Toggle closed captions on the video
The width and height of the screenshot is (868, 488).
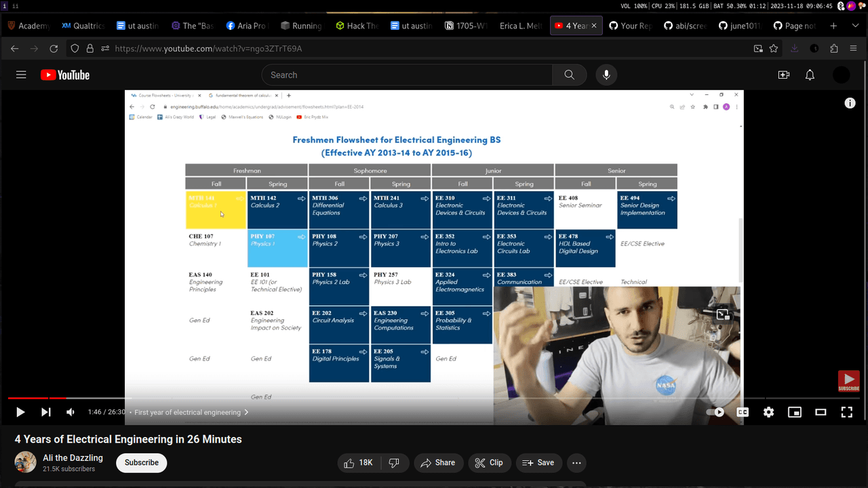(743, 412)
